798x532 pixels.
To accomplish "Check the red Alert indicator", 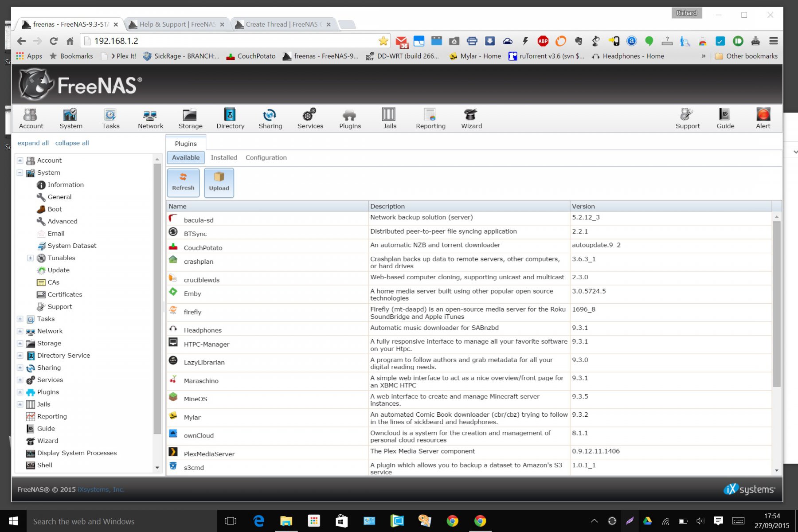I will click(763, 118).
